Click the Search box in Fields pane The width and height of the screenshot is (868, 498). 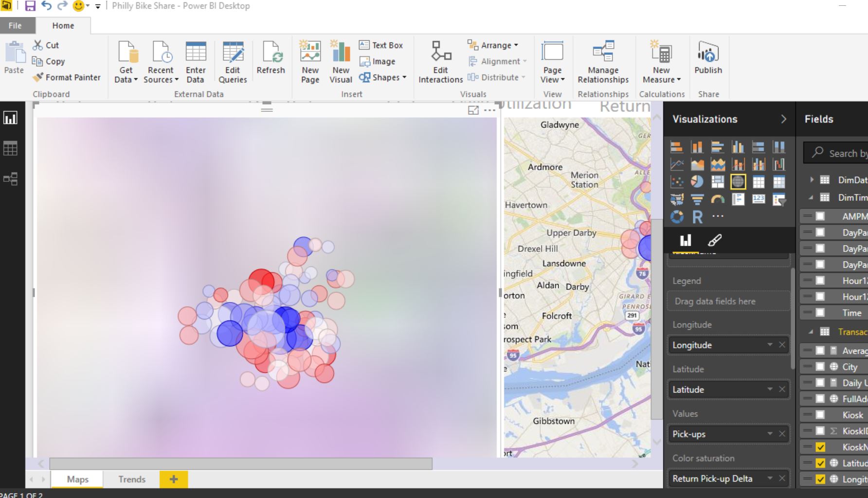pos(835,153)
